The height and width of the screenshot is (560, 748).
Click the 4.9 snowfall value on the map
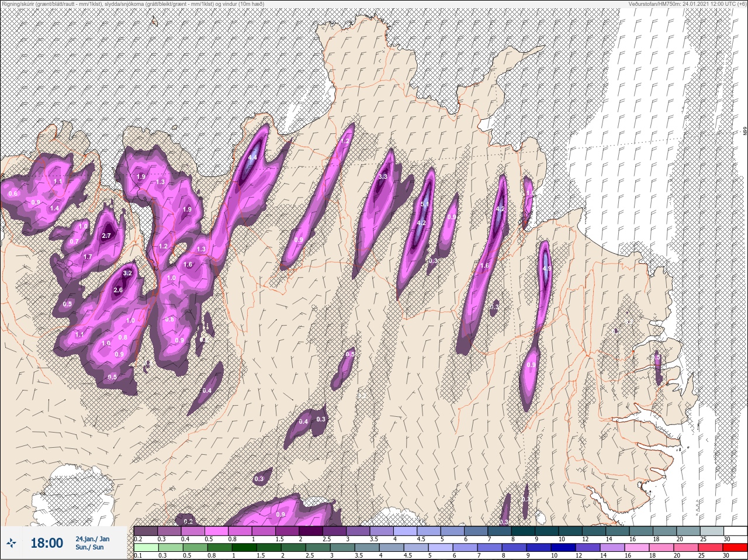pos(547,269)
